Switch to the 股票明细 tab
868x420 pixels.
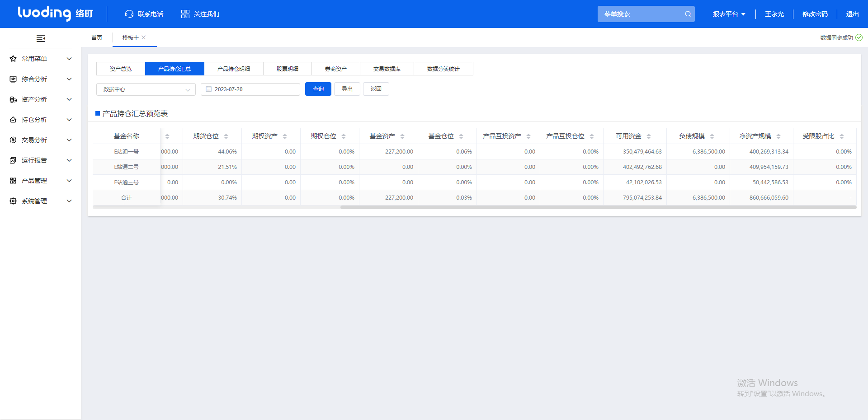pyautogui.click(x=288, y=69)
